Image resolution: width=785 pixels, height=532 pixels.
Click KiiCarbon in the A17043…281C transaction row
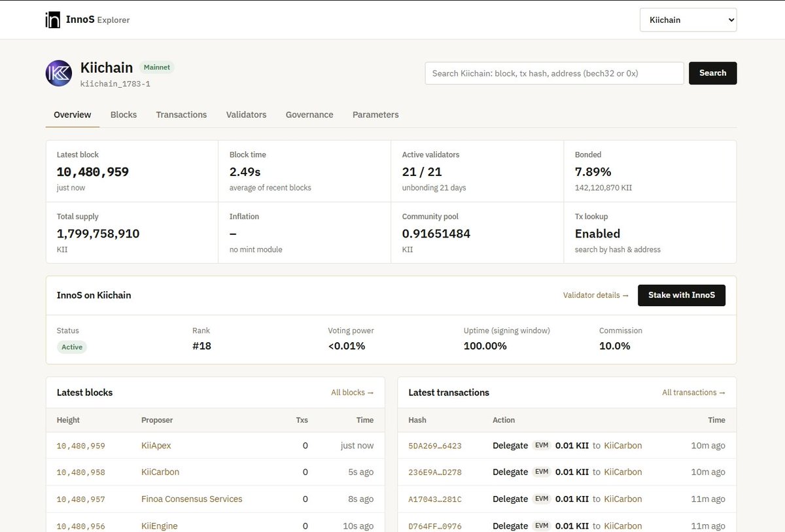click(x=623, y=499)
